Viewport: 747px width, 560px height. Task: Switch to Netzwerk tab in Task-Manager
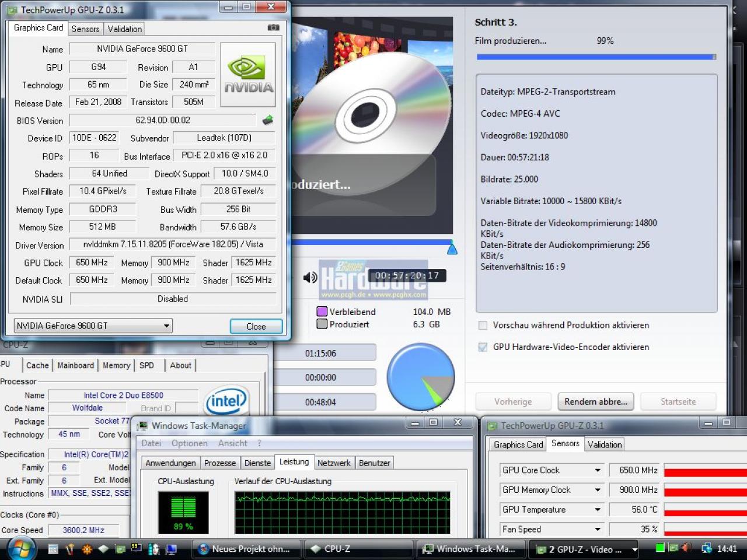[x=334, y=463]
